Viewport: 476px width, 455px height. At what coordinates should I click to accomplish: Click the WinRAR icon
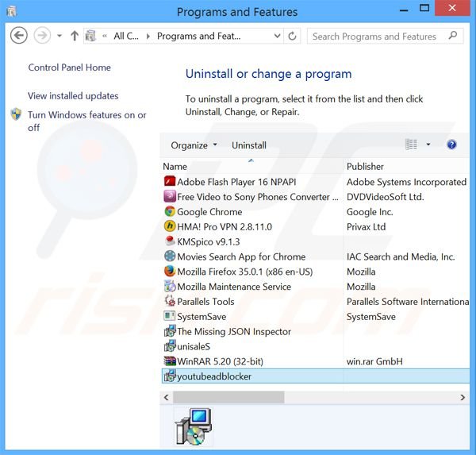170,361
